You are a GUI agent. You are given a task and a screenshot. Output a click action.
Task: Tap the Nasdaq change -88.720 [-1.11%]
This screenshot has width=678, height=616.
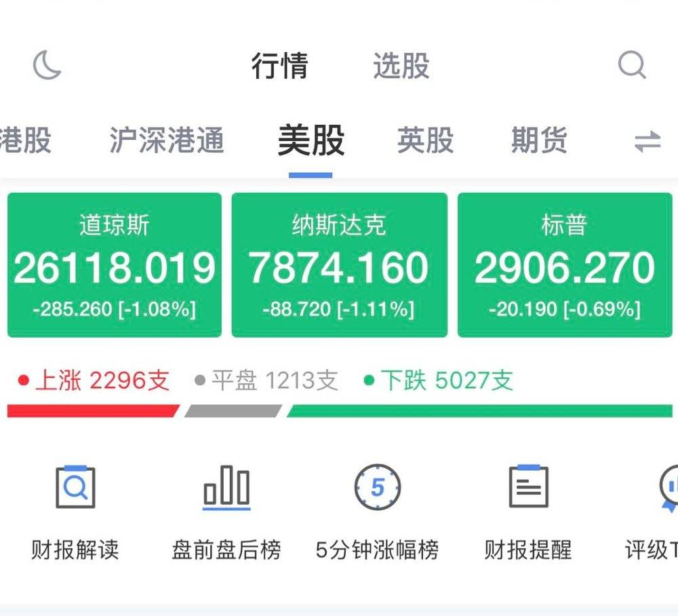(338, 309)
